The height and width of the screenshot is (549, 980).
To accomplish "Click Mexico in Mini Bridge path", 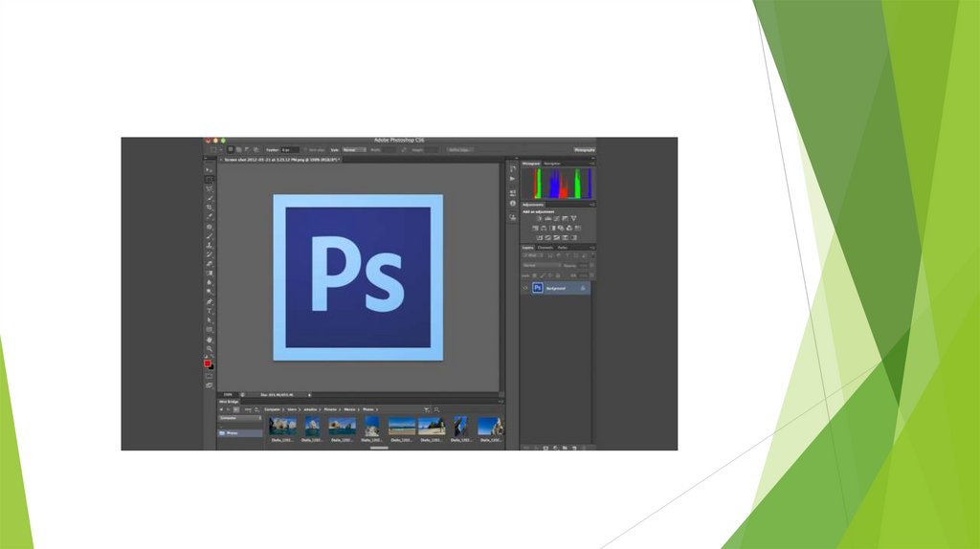I will click(x=349, y=409).
